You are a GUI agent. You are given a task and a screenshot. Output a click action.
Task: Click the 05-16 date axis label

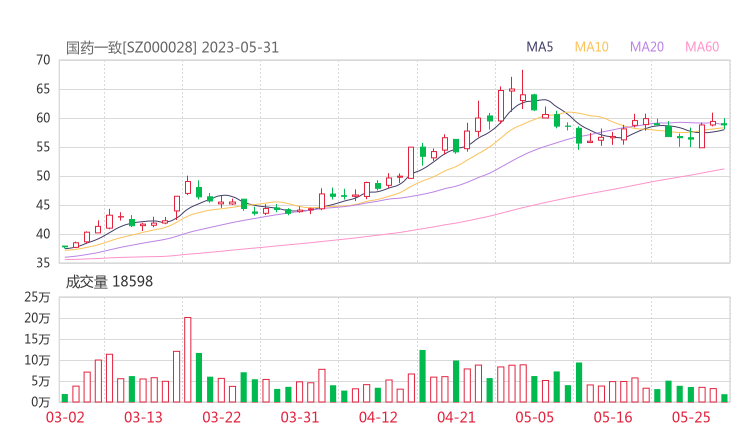tap(613, 417)
